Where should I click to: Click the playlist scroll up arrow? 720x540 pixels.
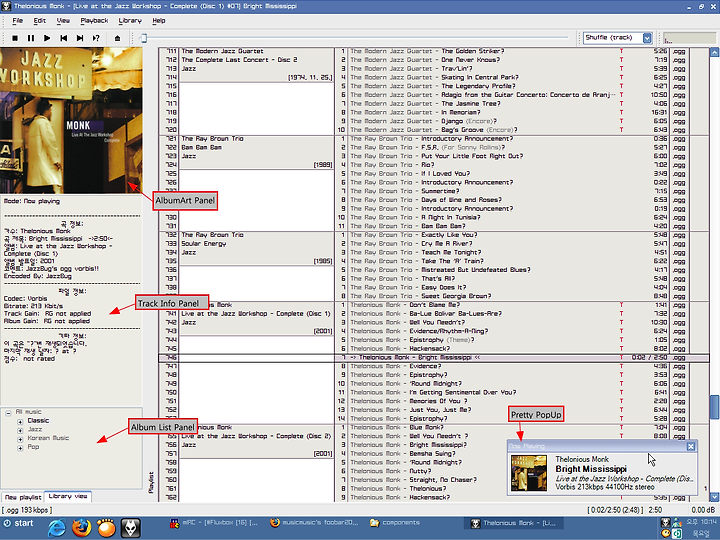[x=714, y=52]
